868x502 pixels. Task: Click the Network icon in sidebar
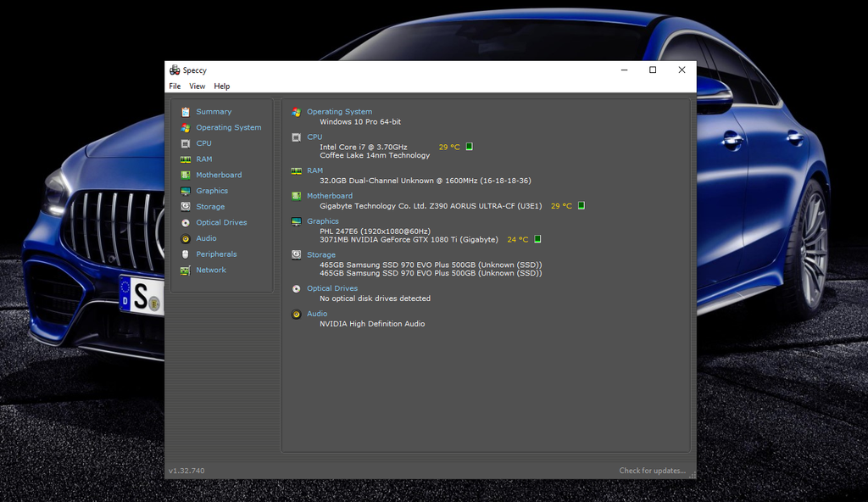[186, 271]
